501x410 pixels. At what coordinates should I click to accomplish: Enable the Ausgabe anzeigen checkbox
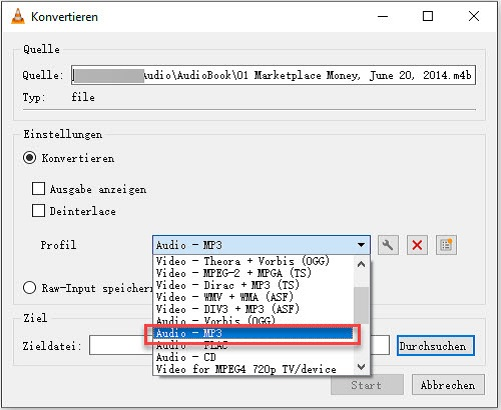(x=38, y=188)
